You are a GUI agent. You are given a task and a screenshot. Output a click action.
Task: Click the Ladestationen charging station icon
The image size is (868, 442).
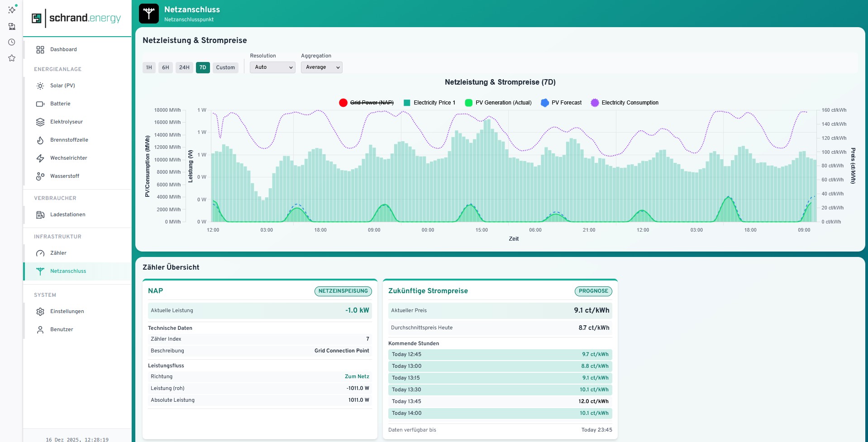[40, 214]
